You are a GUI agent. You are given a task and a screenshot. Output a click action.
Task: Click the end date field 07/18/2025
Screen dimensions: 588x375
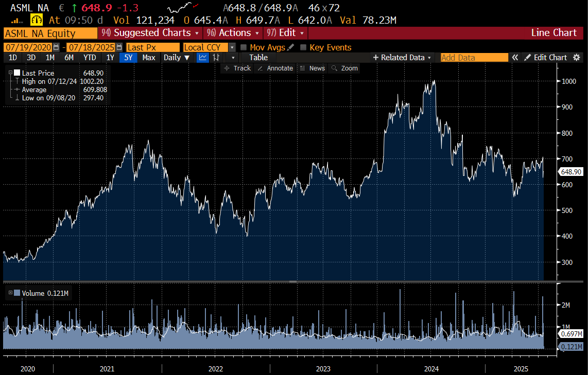(92, 47)
